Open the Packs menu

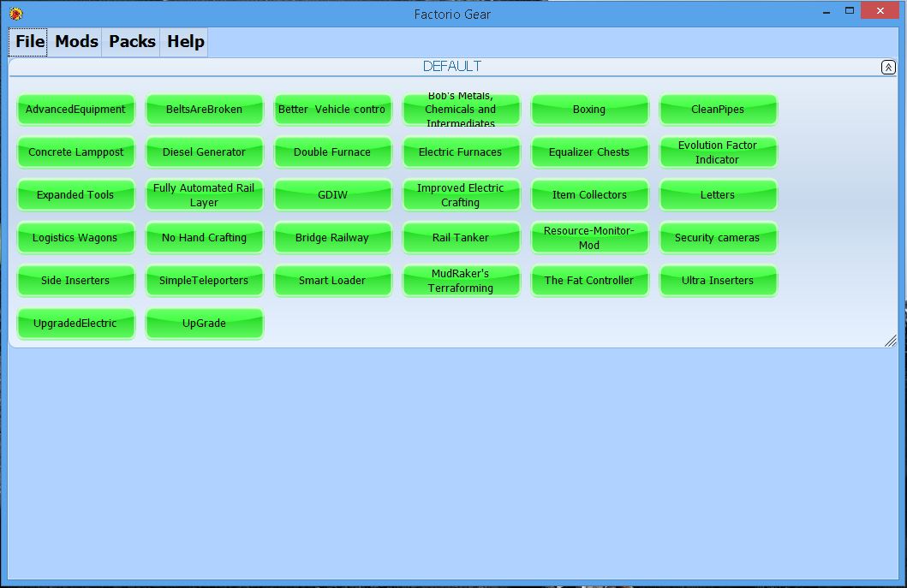pos(132,42)
